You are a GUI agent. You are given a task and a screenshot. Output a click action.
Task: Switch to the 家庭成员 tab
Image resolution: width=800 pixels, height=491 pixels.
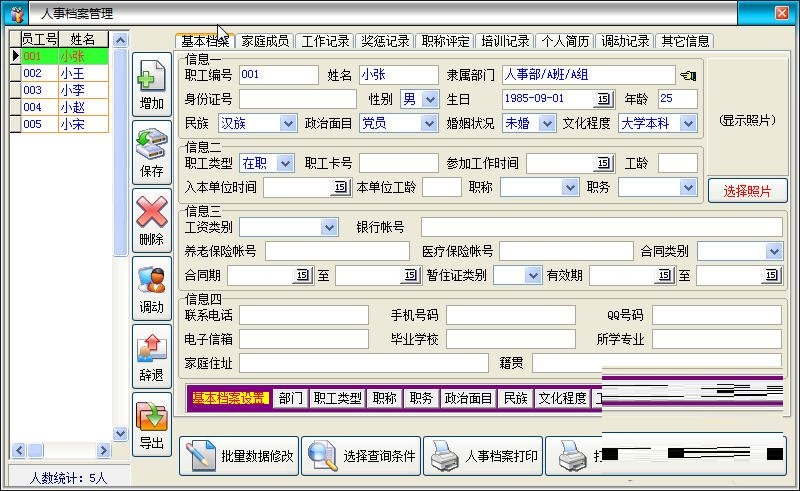265,41
